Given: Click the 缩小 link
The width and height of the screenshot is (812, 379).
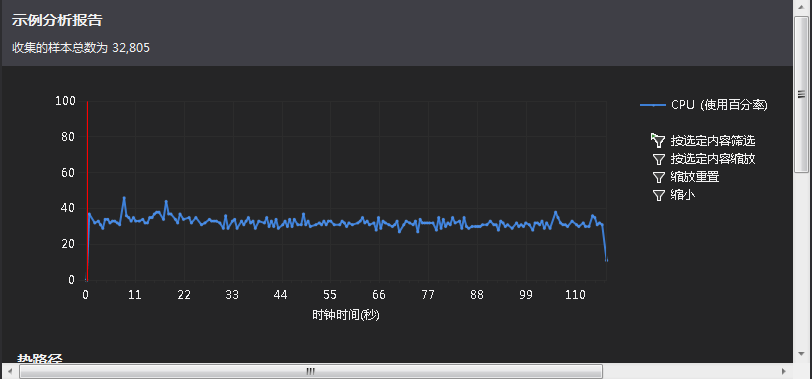Looking at the screenshot, I should point(683,195).
